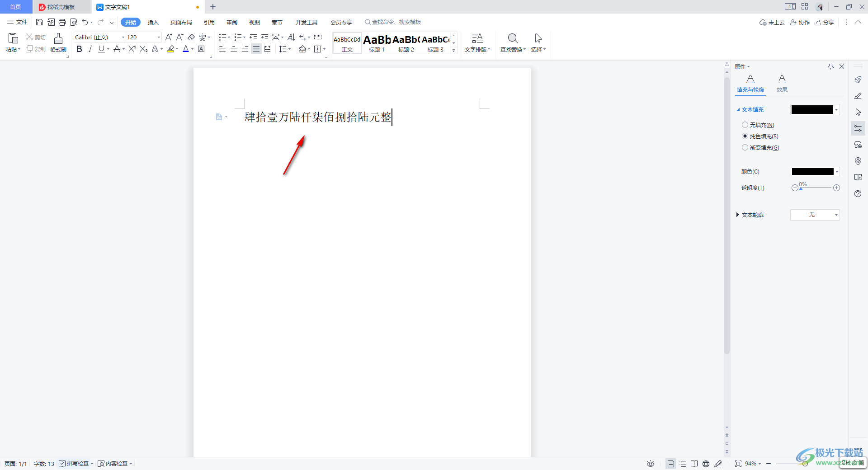The width and height of the screenshot is (868, 470).
Task: Click the Color (颜色) black swatch
Action: coord(812,171)
